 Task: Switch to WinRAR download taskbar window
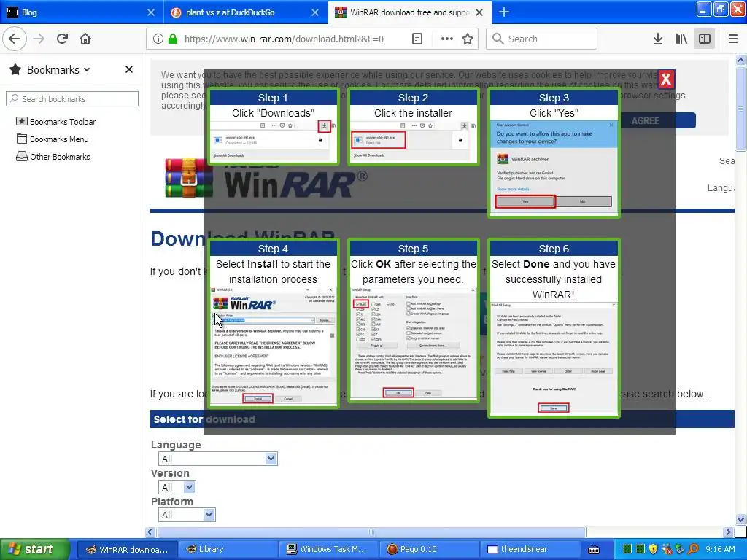pos(127,549)
